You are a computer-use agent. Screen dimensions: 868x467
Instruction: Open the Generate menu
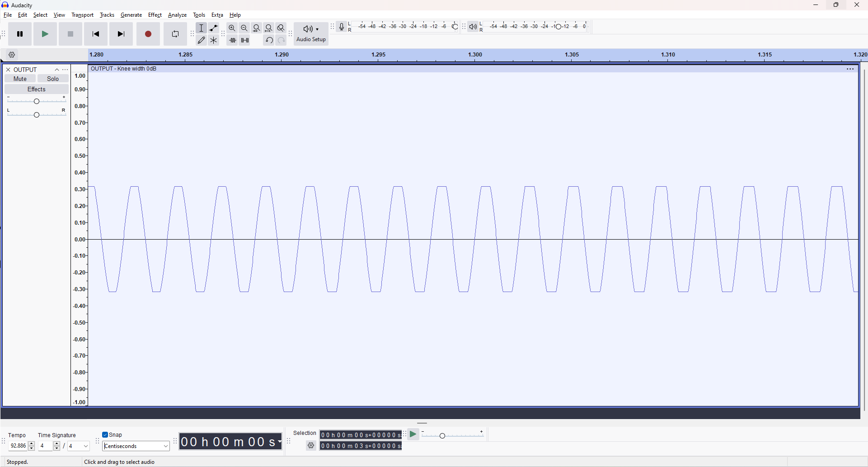point(131,14)
